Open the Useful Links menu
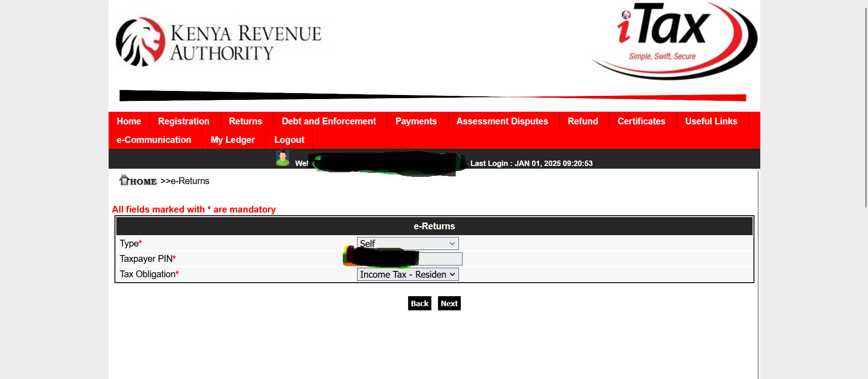 pyautogui.click(x=711, y=121)
